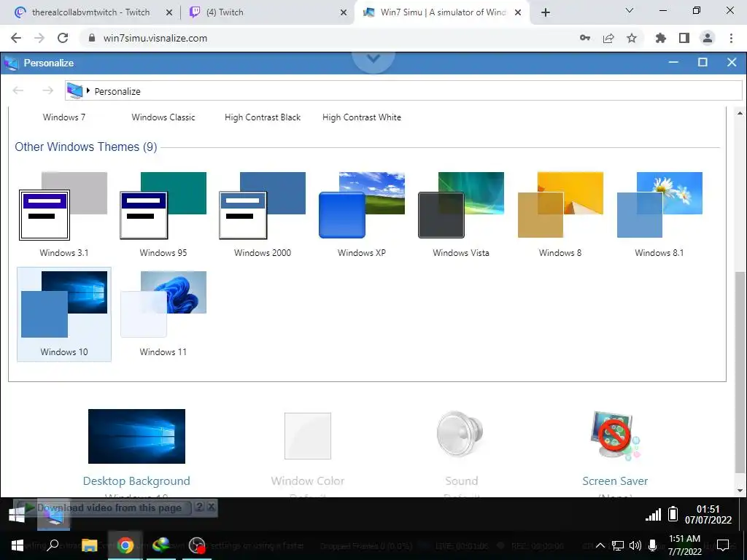Image resolution: width=747 pixels, height=560 pixels.
Task: Click the share page icon
Action: point(608,38)
